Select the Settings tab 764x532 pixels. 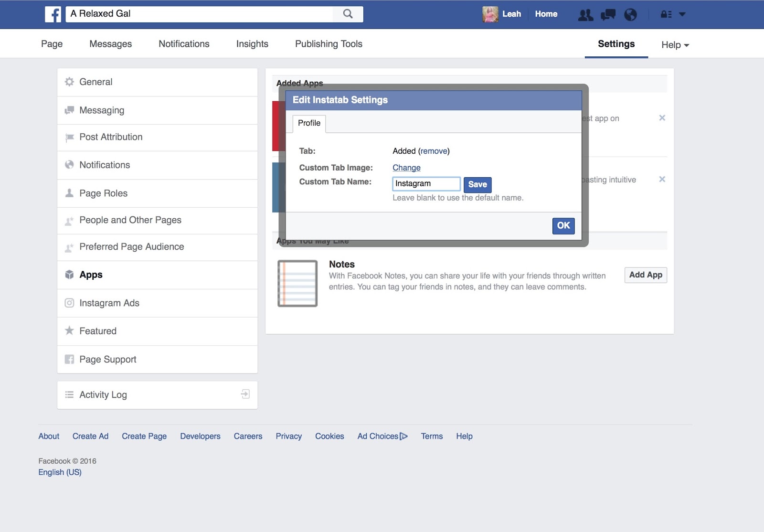[x=616, y=44]
